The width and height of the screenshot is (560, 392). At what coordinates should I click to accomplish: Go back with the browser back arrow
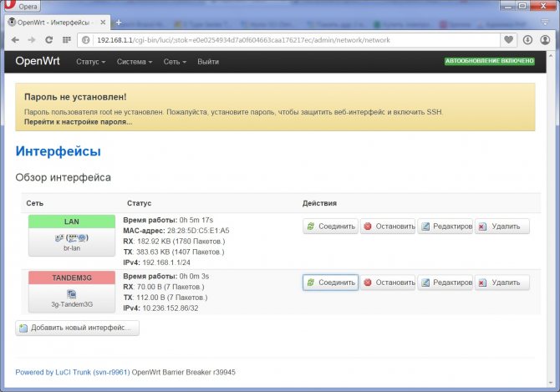(15, 40)
